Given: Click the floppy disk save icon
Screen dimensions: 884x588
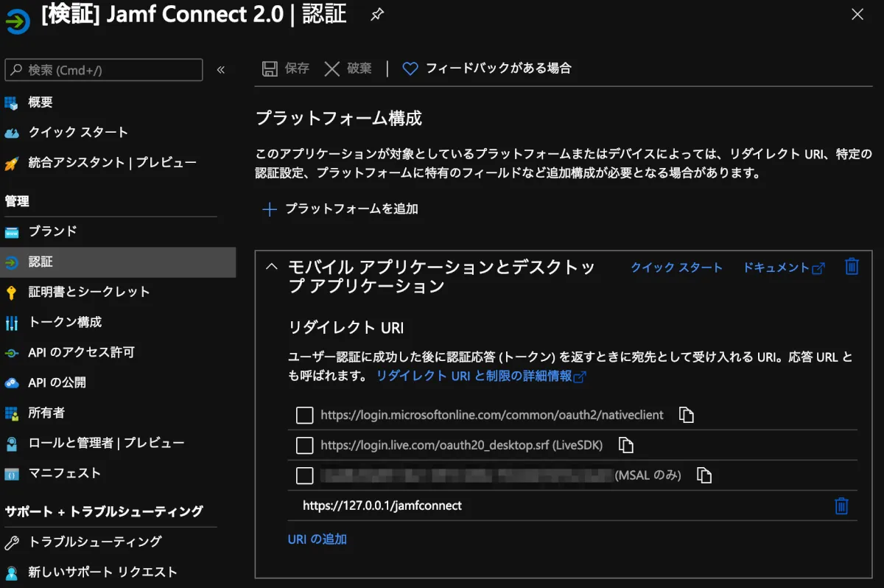Looking at the screenshot, I should click(270, 69).
